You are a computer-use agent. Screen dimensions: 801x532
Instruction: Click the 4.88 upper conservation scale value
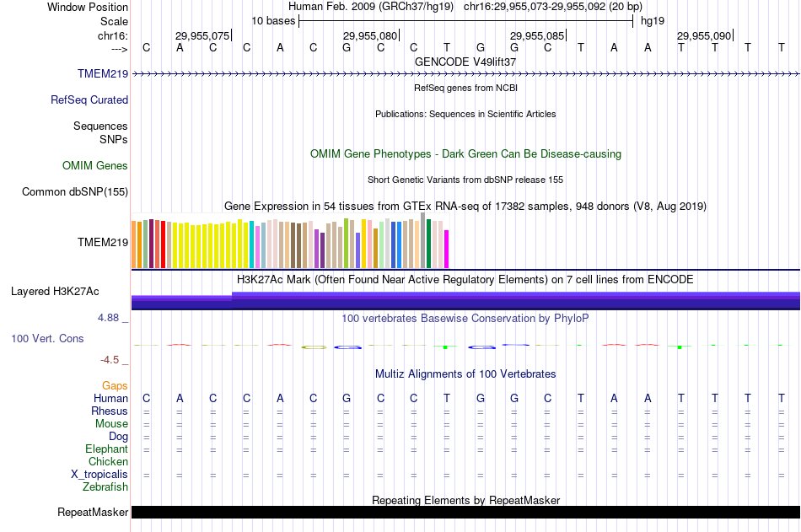[108, 318]
